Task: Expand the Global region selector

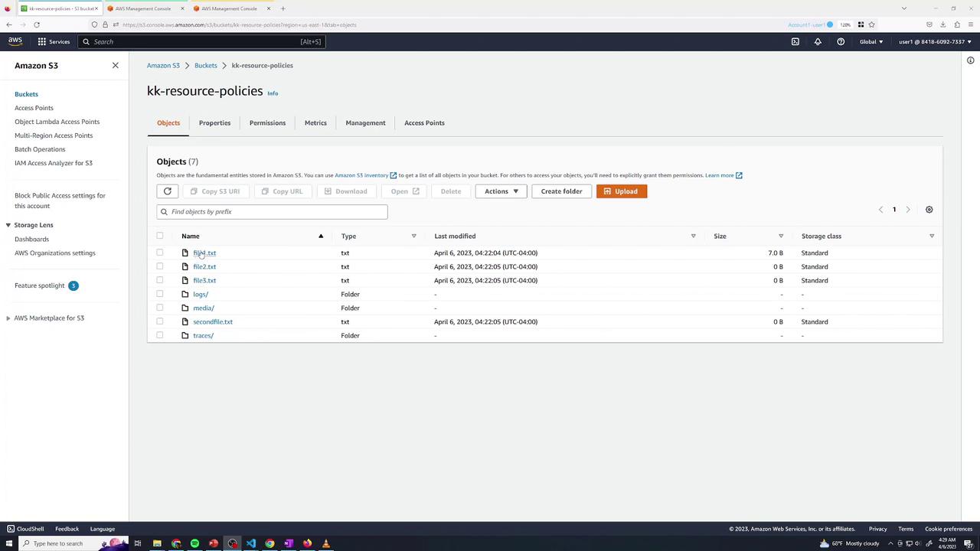Action: (x=871, y=41)
